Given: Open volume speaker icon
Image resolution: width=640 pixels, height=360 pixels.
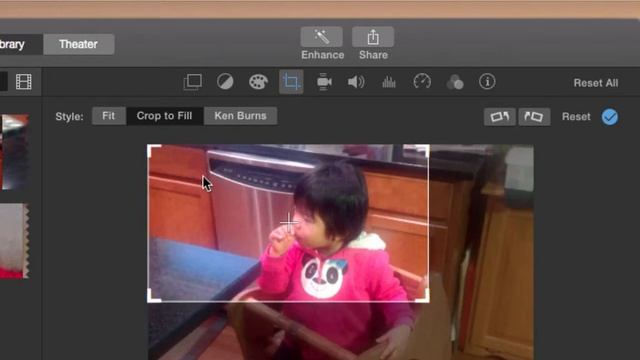Looking at the screenshot, I should (x=356, y=82).
